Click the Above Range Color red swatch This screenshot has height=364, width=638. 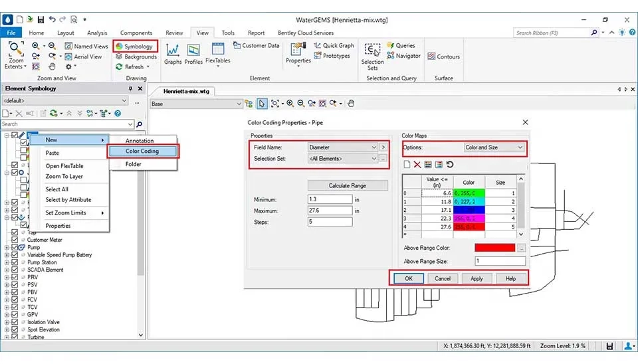[x=494, y=248]
